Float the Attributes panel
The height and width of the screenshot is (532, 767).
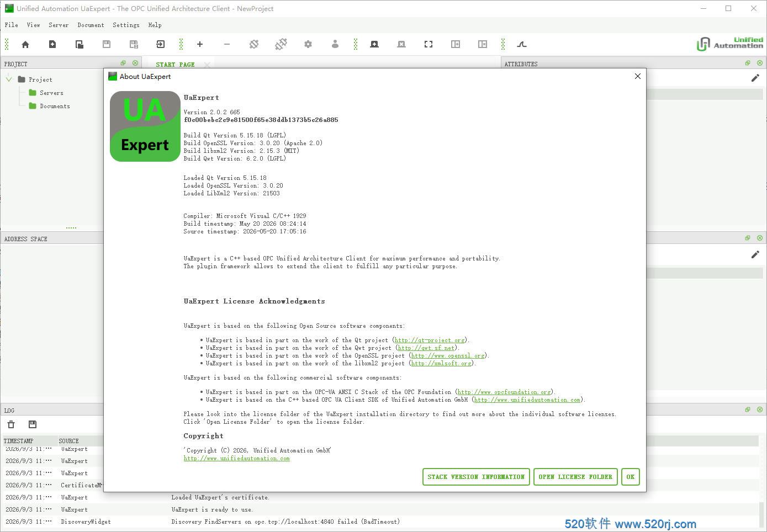coord(748,63)
